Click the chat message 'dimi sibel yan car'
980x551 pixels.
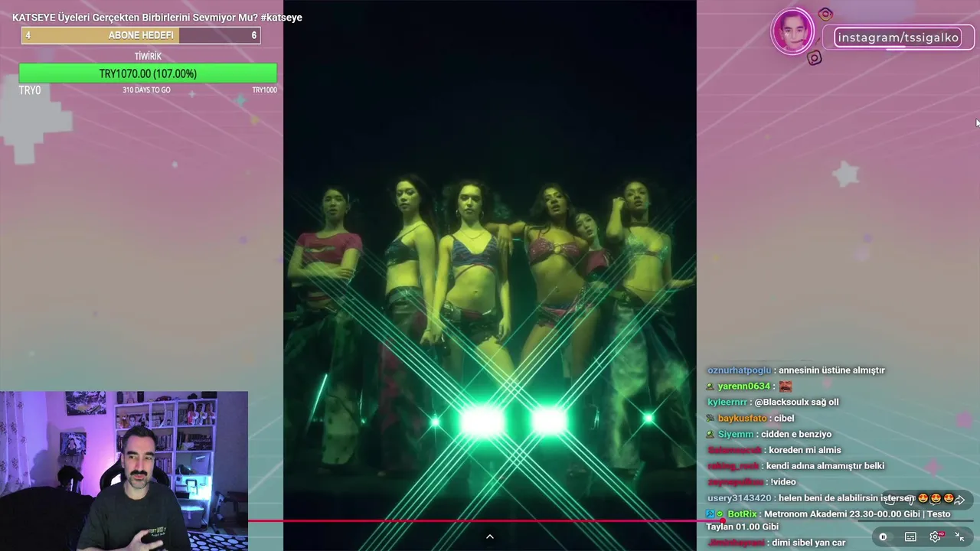pyautogui.click(x=808, y=543)
